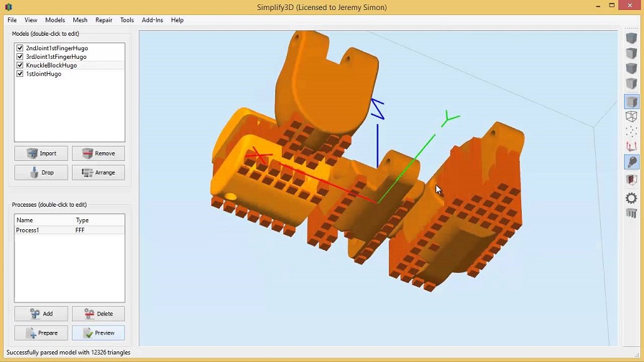
Task: Toggle the surface normals arrows icon
Action: pos(631,146)
